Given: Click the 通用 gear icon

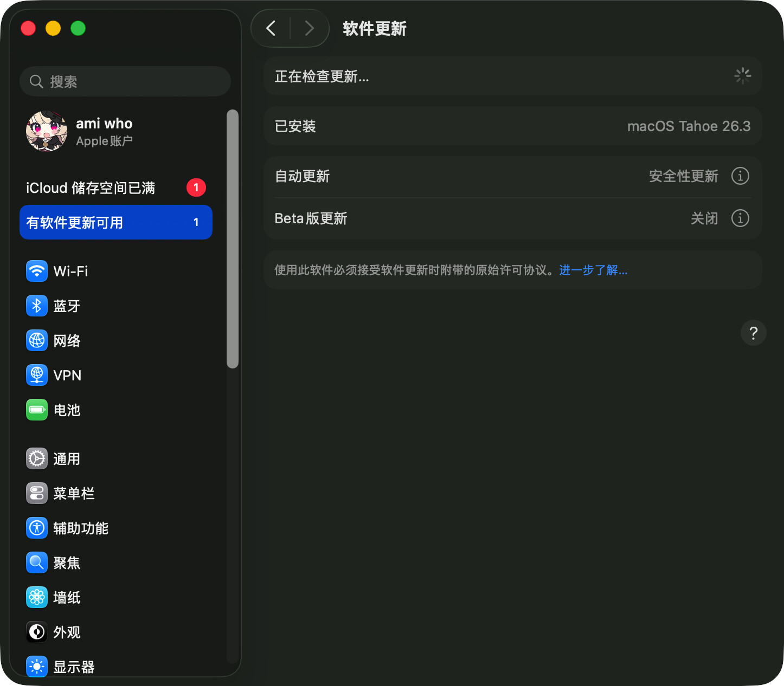Looking at the screenshot, I should coord(37,458).
